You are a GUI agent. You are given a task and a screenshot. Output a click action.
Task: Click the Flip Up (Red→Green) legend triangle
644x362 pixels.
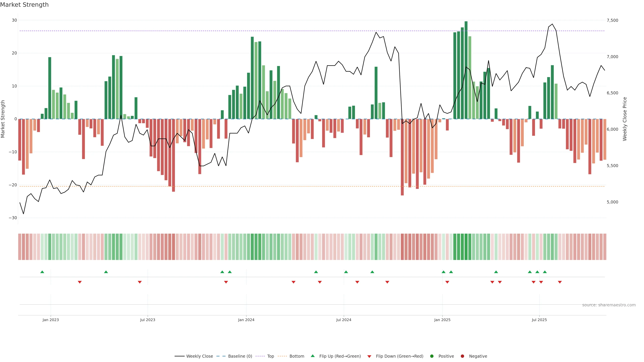[x=312, y=356]
